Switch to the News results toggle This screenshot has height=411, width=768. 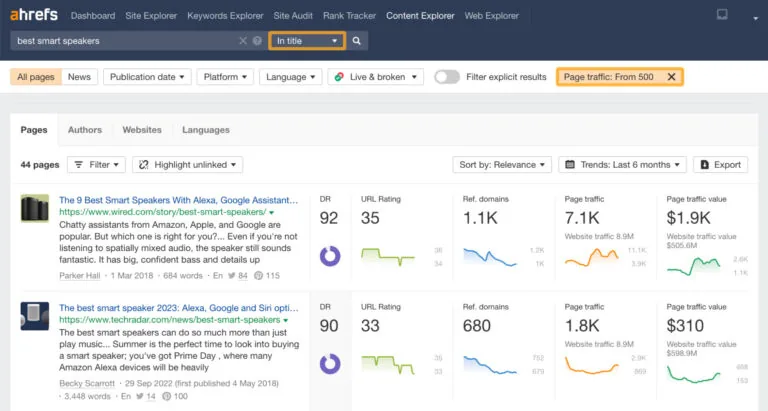click(x=79, y=77)
